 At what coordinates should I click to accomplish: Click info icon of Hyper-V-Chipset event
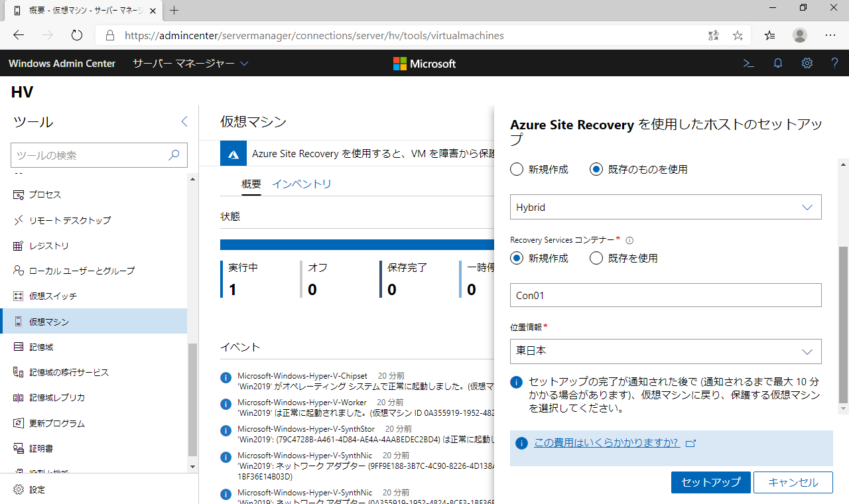coord(226,378)
